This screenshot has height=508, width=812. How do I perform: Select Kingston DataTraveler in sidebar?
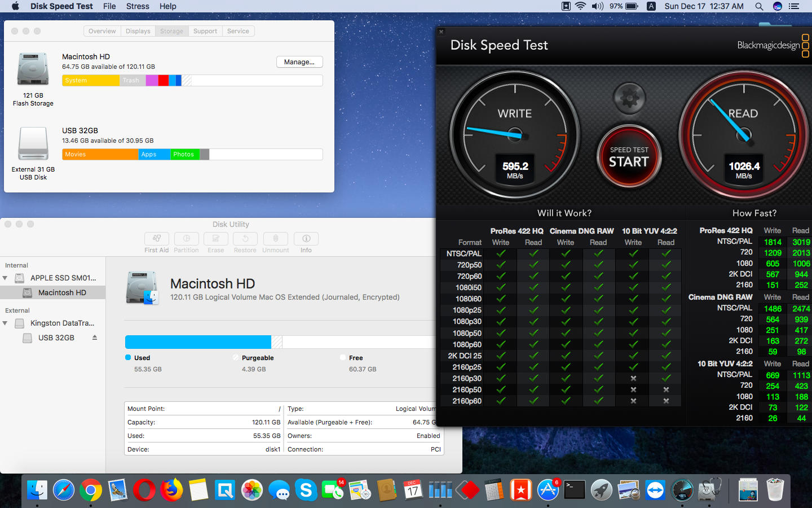[x=52, y=323]
